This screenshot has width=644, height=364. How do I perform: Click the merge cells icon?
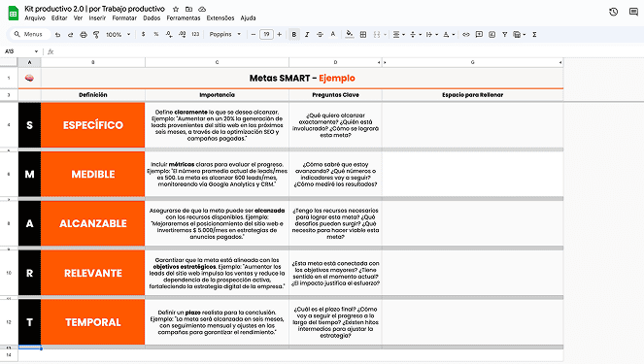tap(377, 35)
